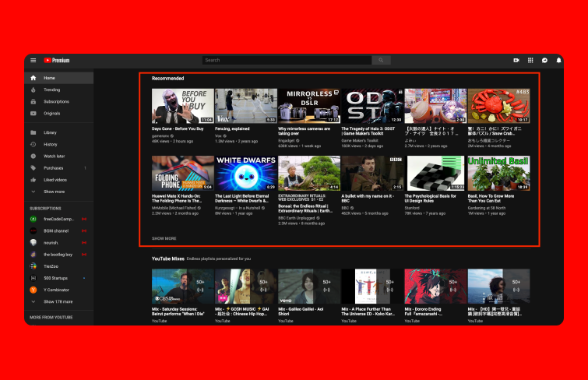Open the Huawei Mate X video title

177,199
